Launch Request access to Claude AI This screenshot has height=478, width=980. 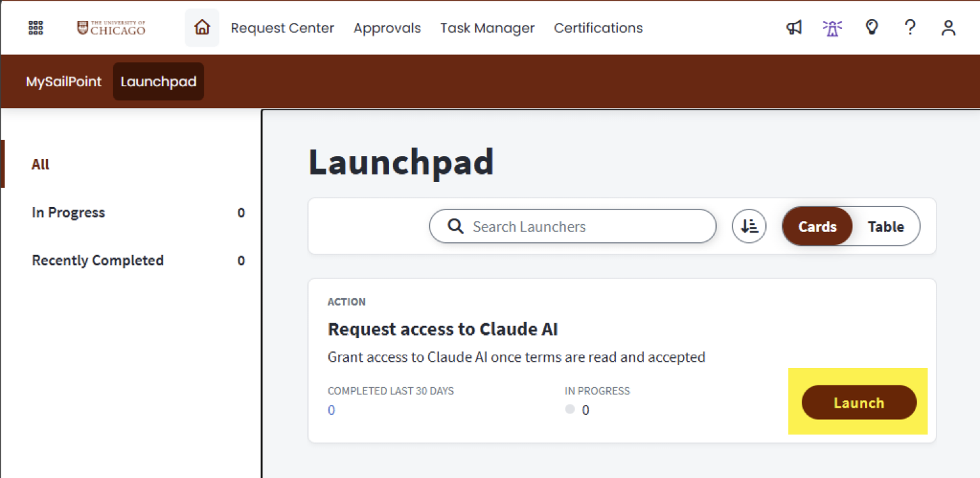click(x=859, y=403)
